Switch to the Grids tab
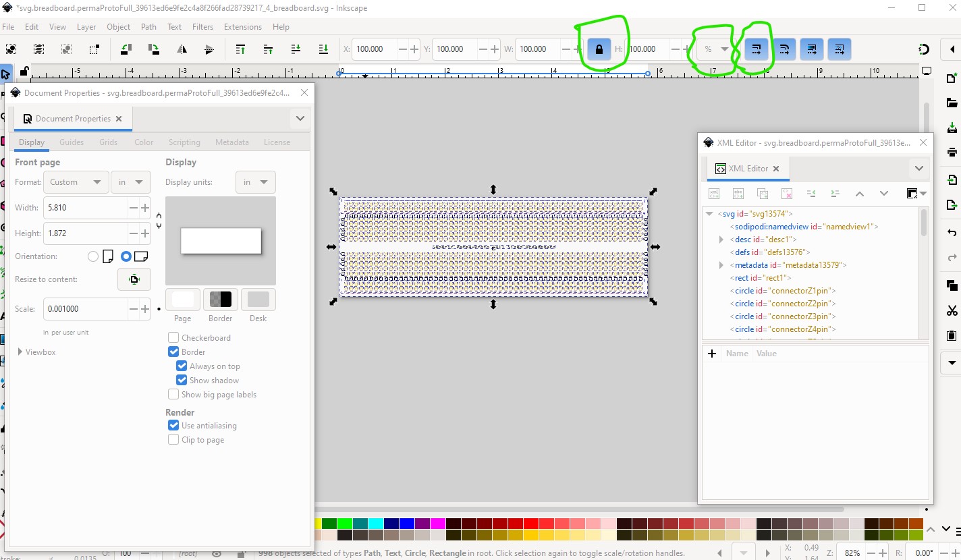The image size is (961, 560). pyautogui.click(x=108, y=142)
